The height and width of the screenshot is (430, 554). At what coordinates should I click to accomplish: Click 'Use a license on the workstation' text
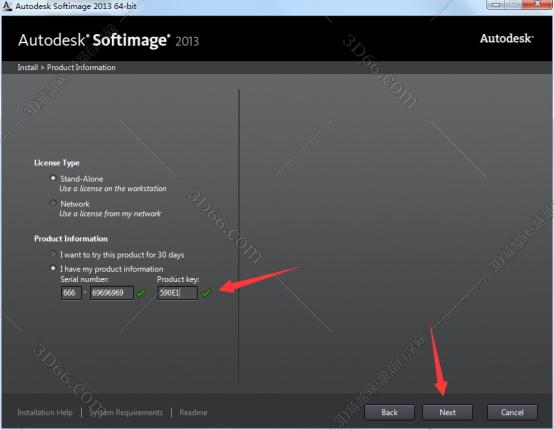pos(113,189)
